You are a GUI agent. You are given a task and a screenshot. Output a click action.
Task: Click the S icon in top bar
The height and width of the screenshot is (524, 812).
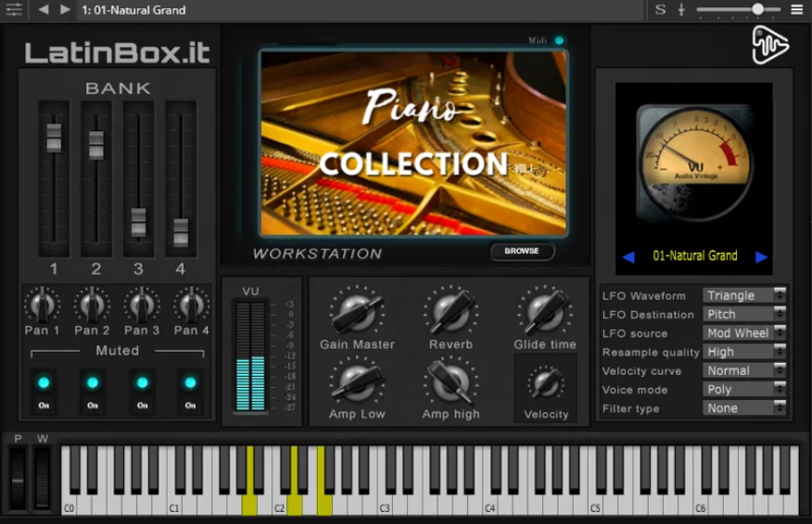pyautogui.click(x=660, y=9)
